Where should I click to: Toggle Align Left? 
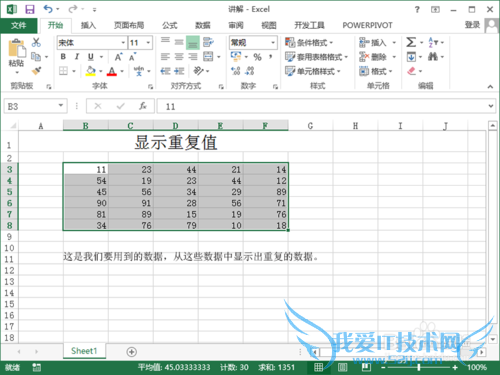pyautogui.click(x=165, y=57)
